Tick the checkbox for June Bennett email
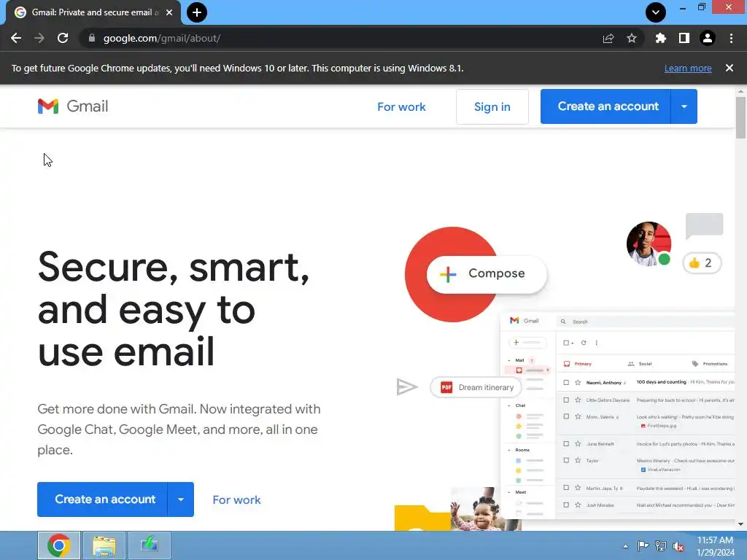 (566, 444)
